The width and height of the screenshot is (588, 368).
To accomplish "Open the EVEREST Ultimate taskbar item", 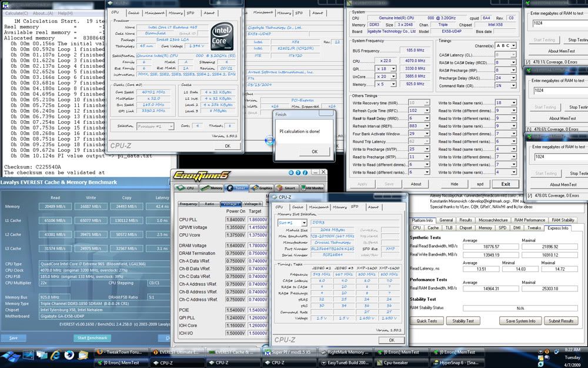I will tap(176, 352).
